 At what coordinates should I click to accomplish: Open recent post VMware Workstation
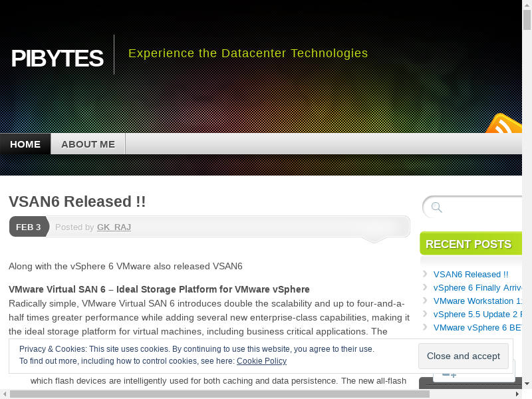pyautogui.click(x=477, y=301)
